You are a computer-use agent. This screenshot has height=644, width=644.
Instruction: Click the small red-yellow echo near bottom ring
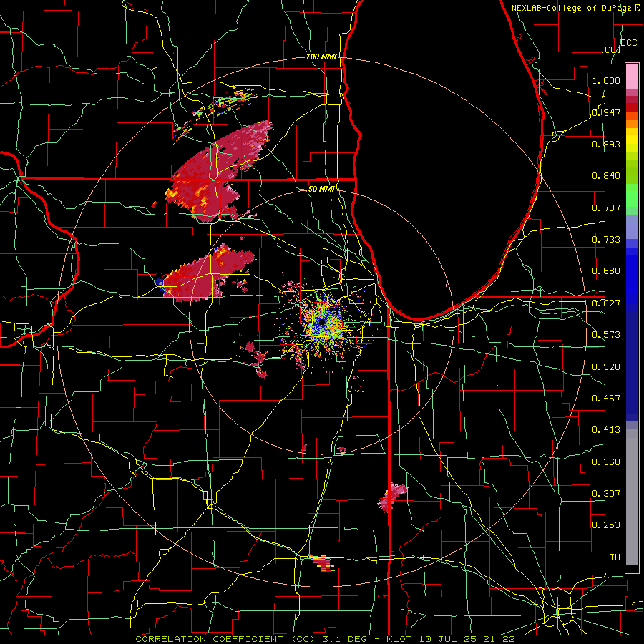322,562
